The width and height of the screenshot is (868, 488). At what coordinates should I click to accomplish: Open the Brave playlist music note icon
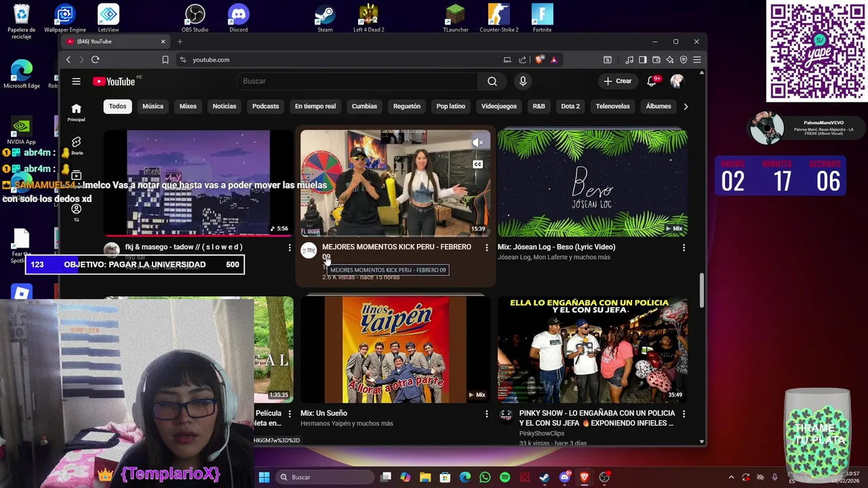(629, 60)
